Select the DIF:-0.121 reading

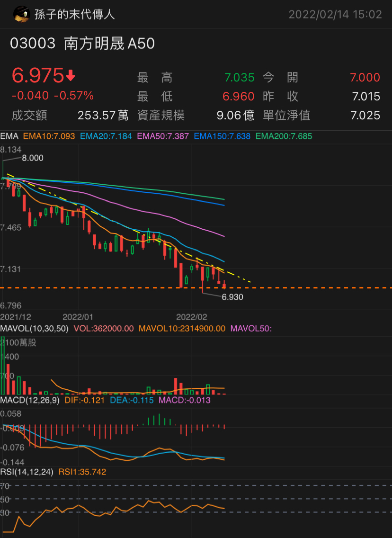coord(85,400)
